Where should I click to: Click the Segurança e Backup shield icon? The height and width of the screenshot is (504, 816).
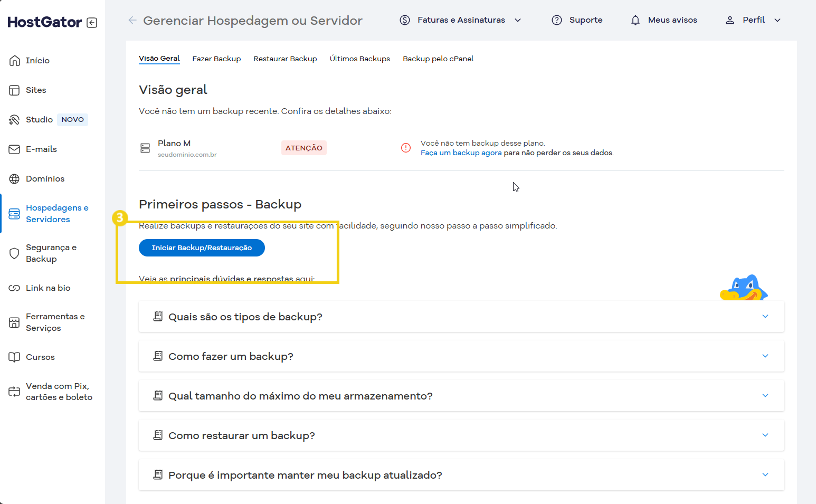(x=15, y=253)
